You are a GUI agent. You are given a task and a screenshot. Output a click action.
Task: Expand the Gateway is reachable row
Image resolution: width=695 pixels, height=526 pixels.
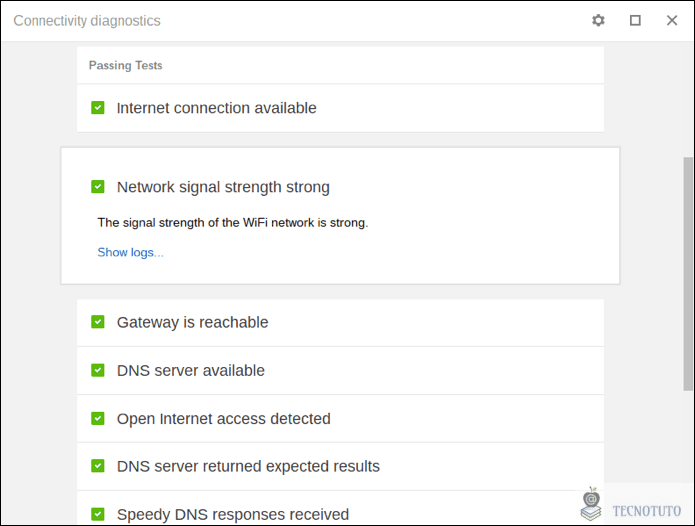340,323
